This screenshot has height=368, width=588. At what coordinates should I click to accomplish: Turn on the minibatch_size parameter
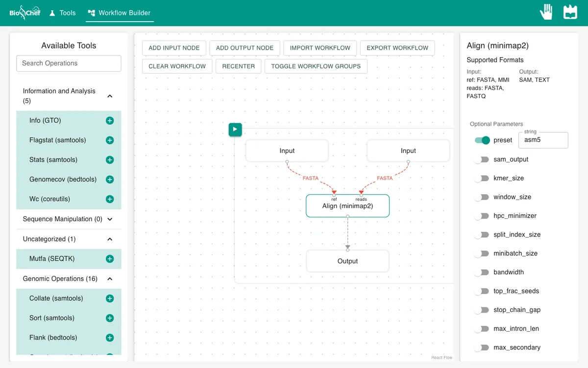(x=482, y=253)
